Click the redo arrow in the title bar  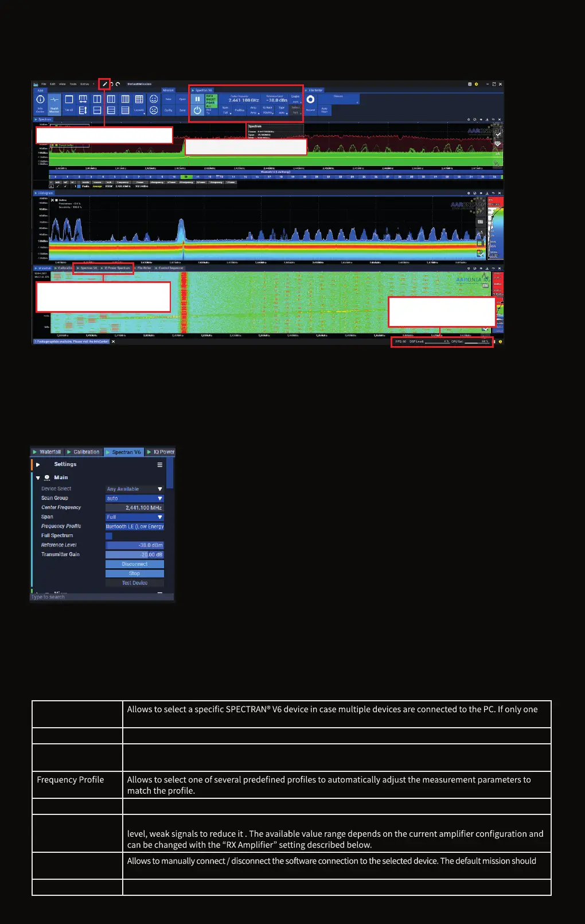[118, 84]
